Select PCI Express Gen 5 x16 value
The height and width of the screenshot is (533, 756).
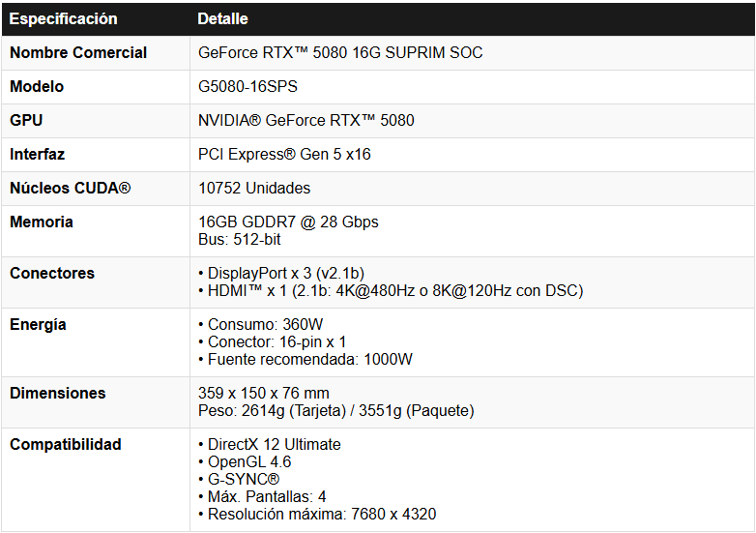tap(284, 155)
